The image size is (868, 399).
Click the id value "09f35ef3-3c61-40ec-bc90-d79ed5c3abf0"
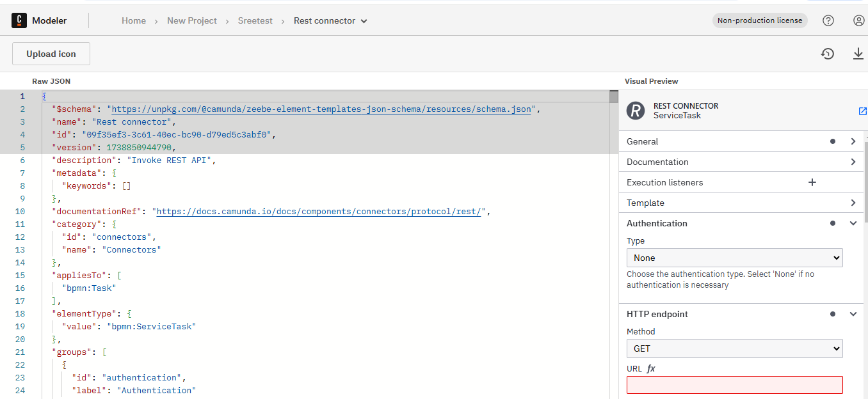coord(177,134)
